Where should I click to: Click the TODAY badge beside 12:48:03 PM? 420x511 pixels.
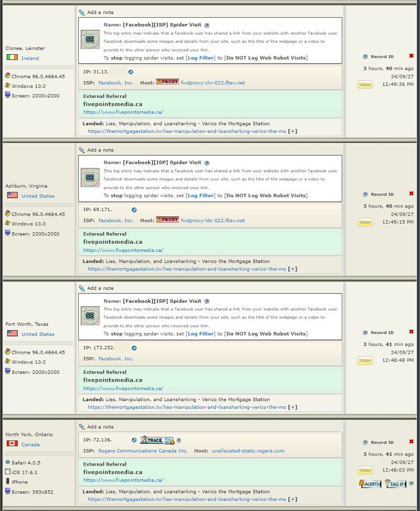point(365,471)
